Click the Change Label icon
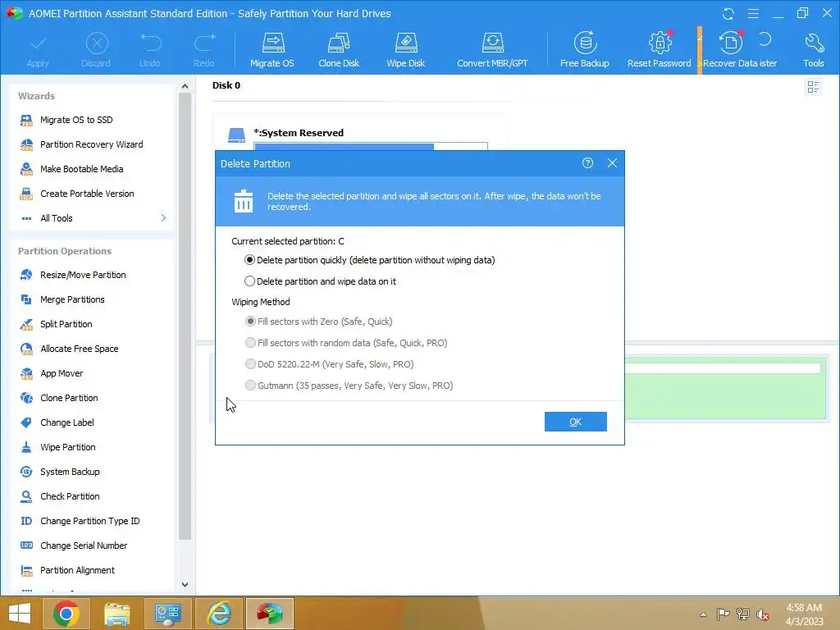 pyautogui.click(x=26, y=422)
